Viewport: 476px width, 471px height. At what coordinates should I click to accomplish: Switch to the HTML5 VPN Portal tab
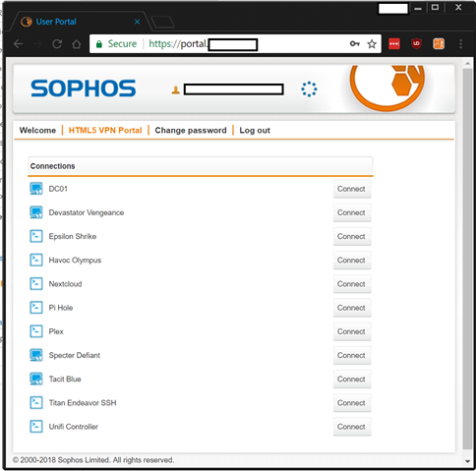[x=105, y=131]
